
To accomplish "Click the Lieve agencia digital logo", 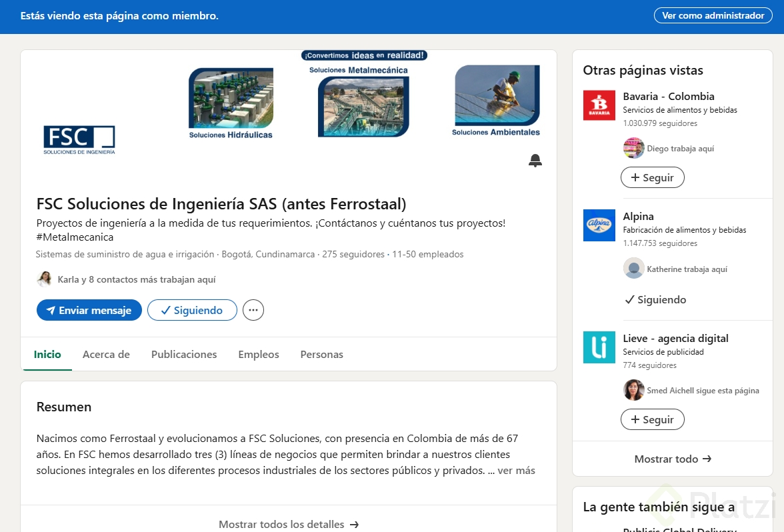I will click(x=599, y=347).
